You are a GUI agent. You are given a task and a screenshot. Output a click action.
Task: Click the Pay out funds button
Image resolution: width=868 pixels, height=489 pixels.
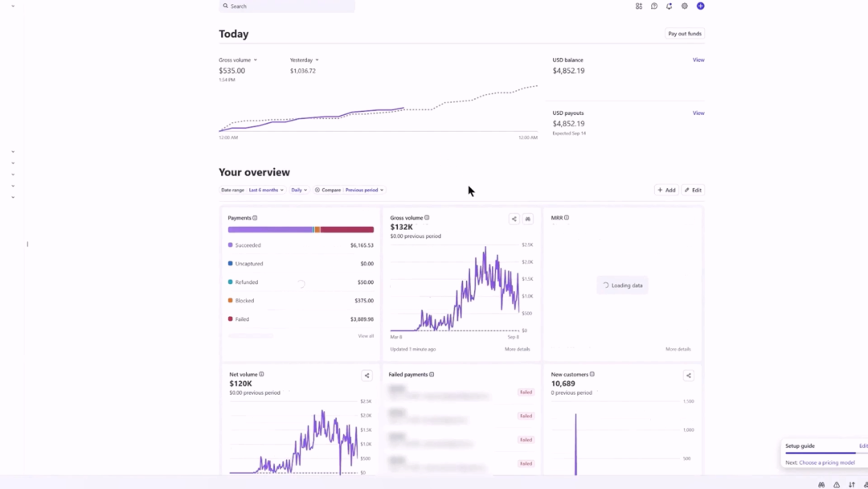click(x=685, y=34)
